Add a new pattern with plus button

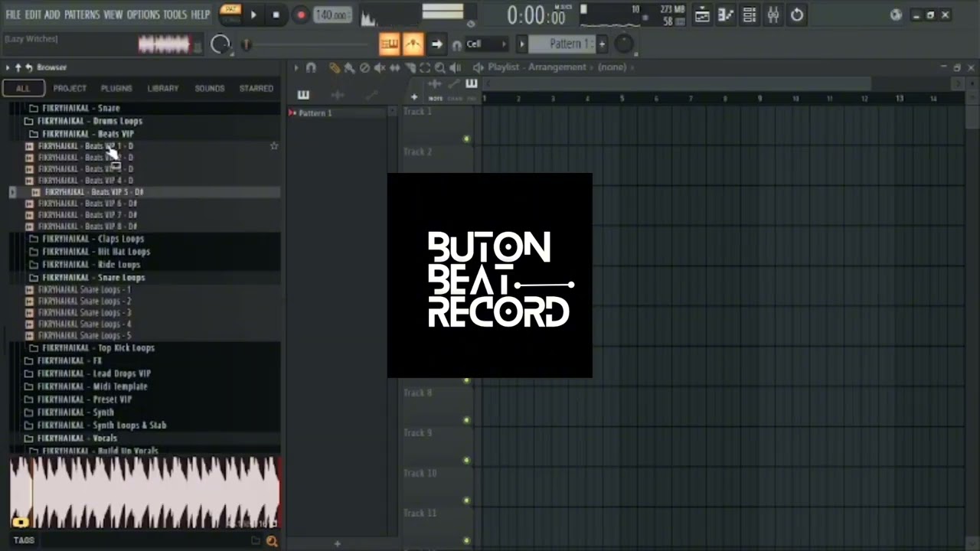602,44
